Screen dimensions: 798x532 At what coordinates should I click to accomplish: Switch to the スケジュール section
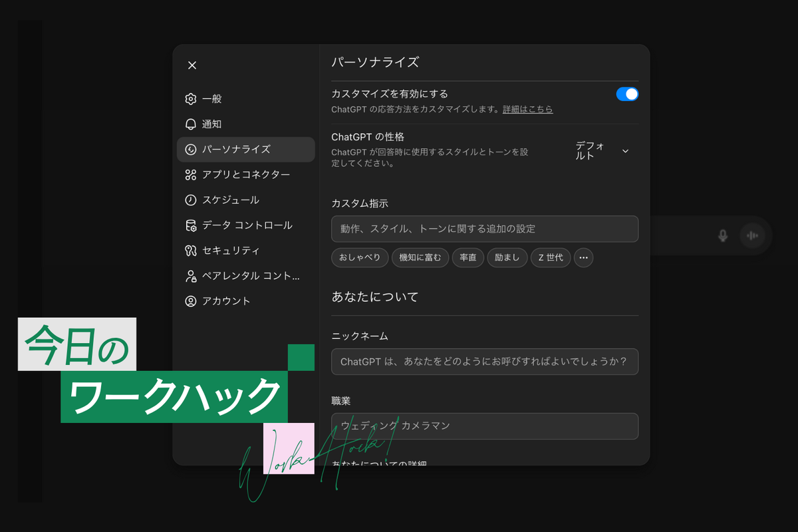(191, 199)
